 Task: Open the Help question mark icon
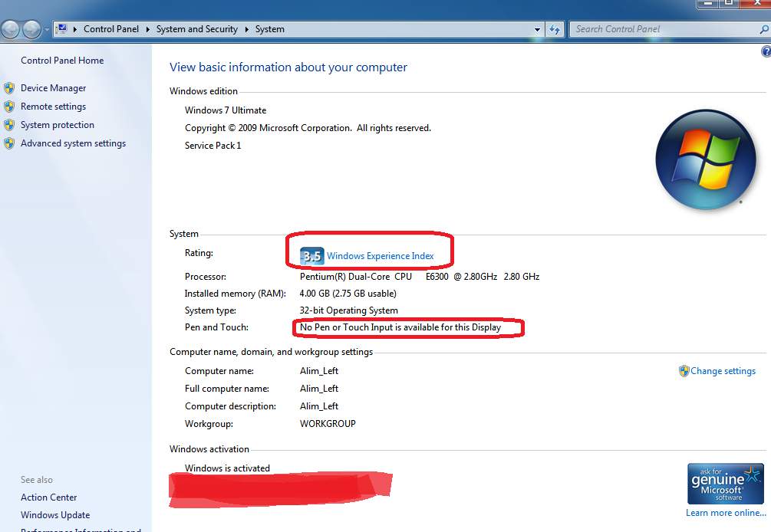766,51
